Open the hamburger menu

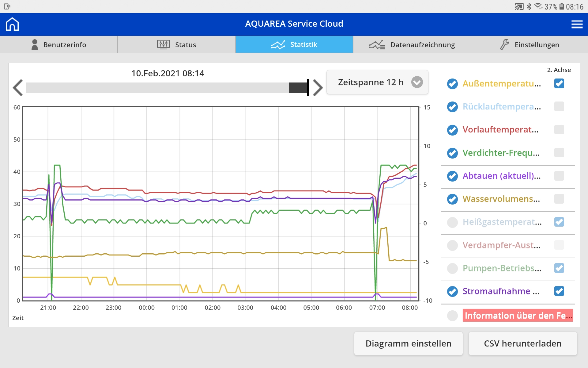[577, 24]
